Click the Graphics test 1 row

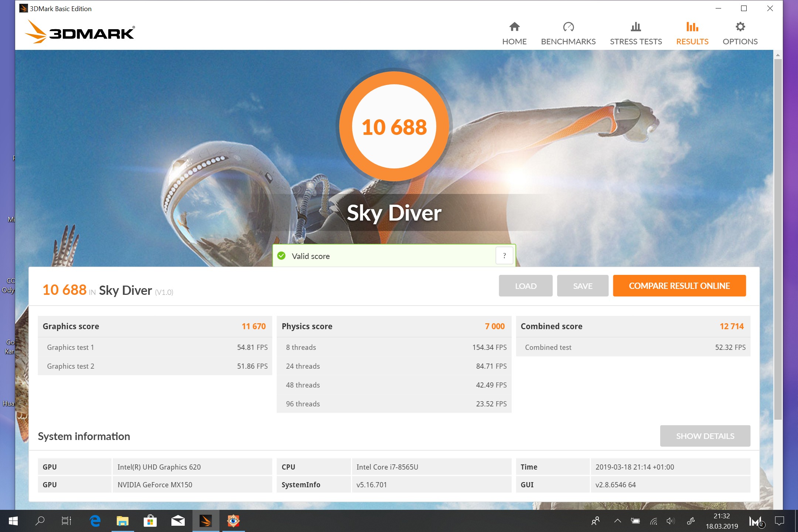pyautogui.click(x=155, y=347)
